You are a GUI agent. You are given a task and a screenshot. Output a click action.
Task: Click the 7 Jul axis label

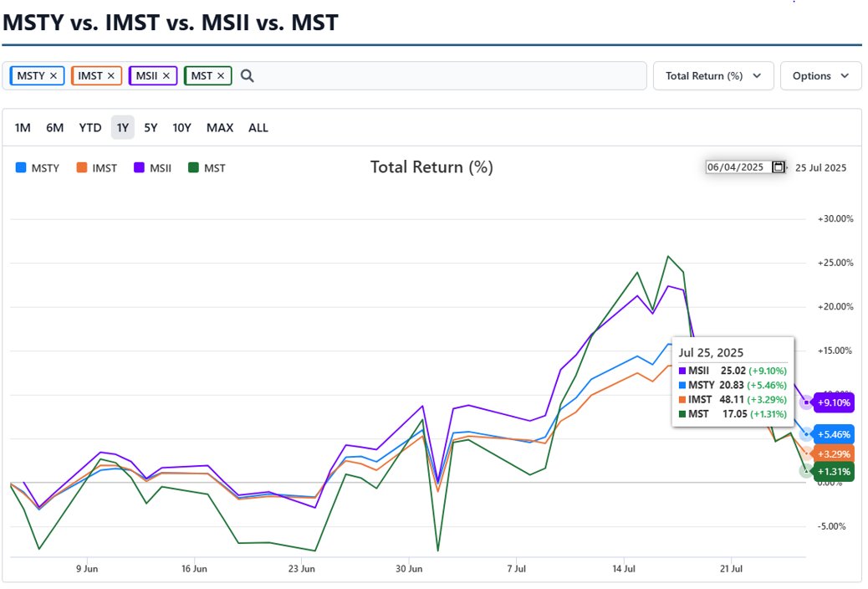(x=517, y=568)
